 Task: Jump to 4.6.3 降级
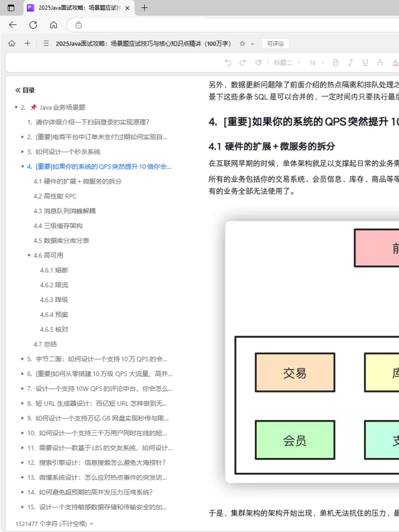tap(54, 300)
